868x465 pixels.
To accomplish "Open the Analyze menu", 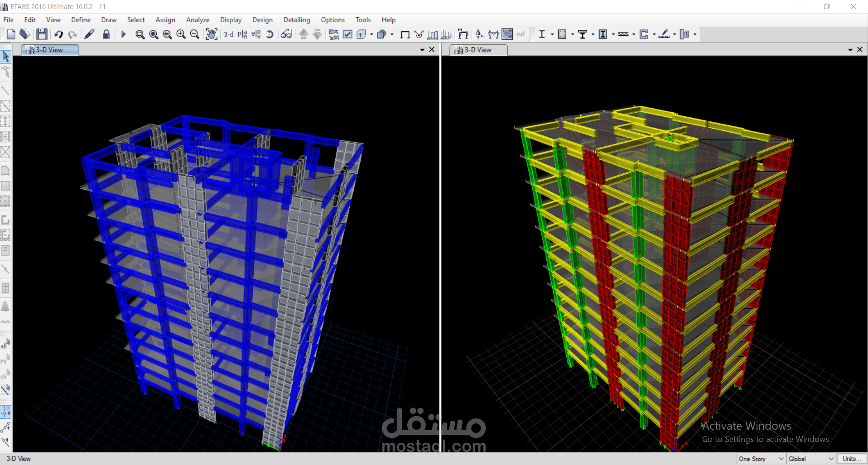I will tap(198, 20).
